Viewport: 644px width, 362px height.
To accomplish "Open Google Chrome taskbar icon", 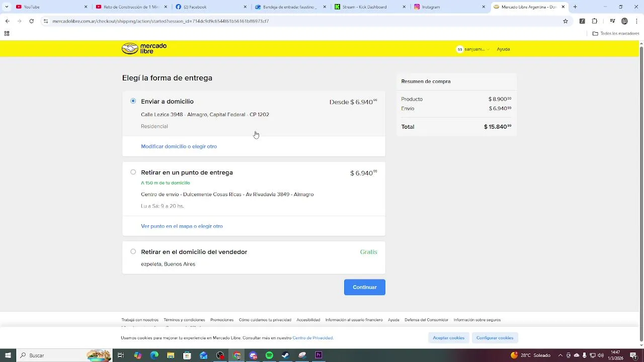I will coord(236,355).
